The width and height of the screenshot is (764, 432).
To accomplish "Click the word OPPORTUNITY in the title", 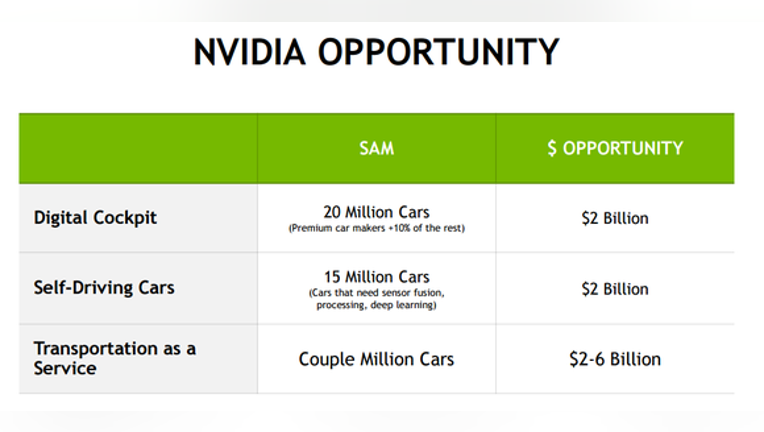I will click(x=439, y=52).
